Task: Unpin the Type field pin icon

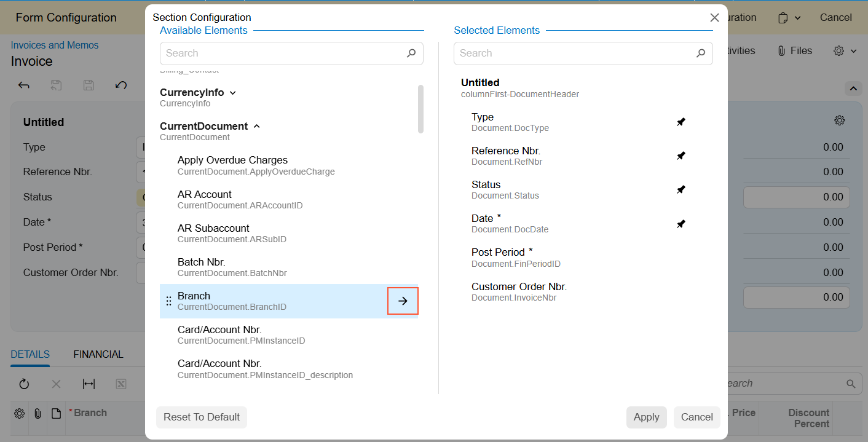Action: 681,122
